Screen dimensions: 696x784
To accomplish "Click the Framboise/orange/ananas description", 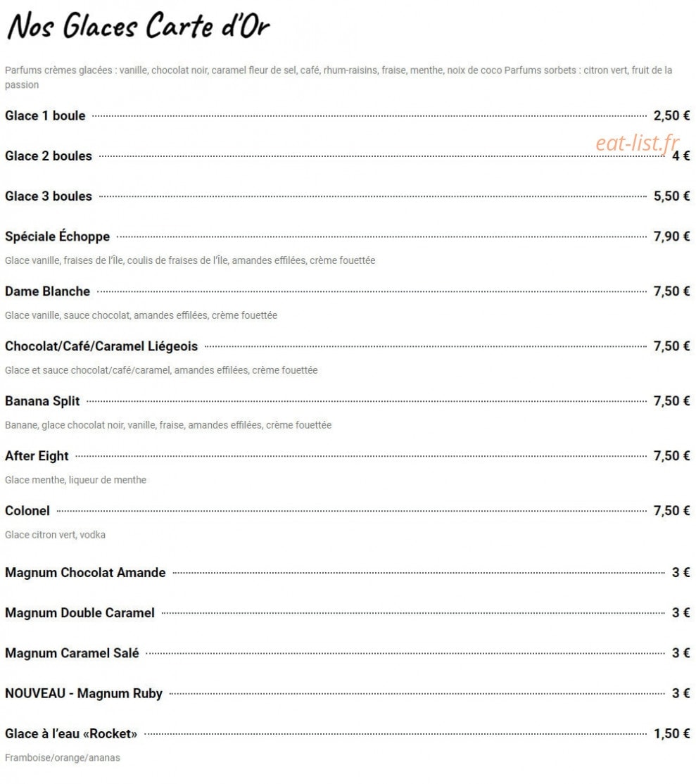I will tap(63, 757).
